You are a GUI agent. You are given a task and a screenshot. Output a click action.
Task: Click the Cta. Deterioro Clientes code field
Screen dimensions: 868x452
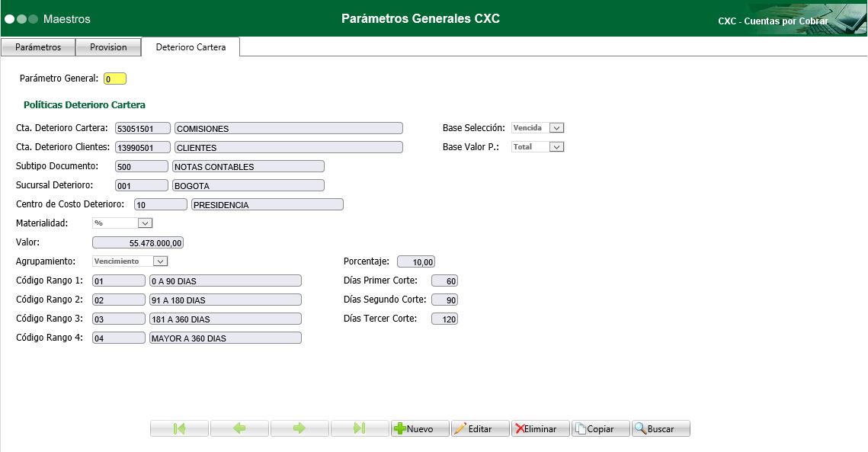point(143,147)
